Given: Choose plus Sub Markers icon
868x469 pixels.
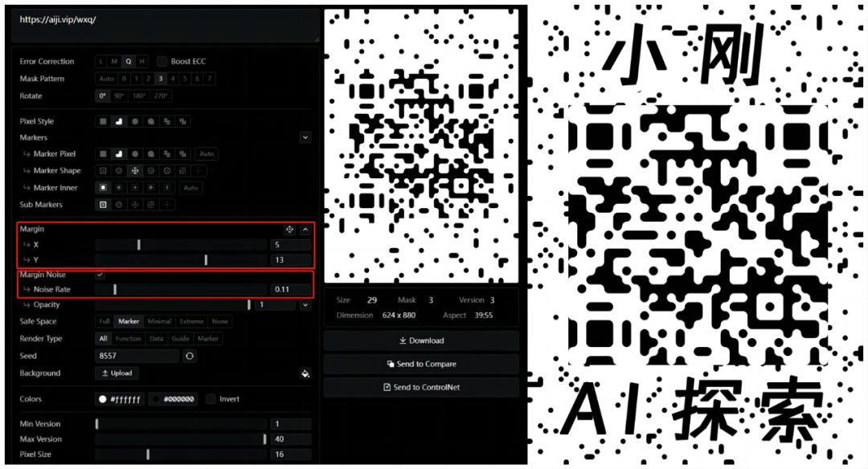Looking at the screenshot, I should point(135,205).
